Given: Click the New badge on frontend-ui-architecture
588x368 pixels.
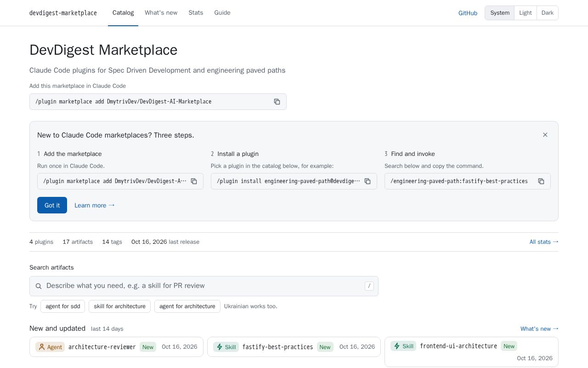Looking at the screenshot, I should (509, 346).
